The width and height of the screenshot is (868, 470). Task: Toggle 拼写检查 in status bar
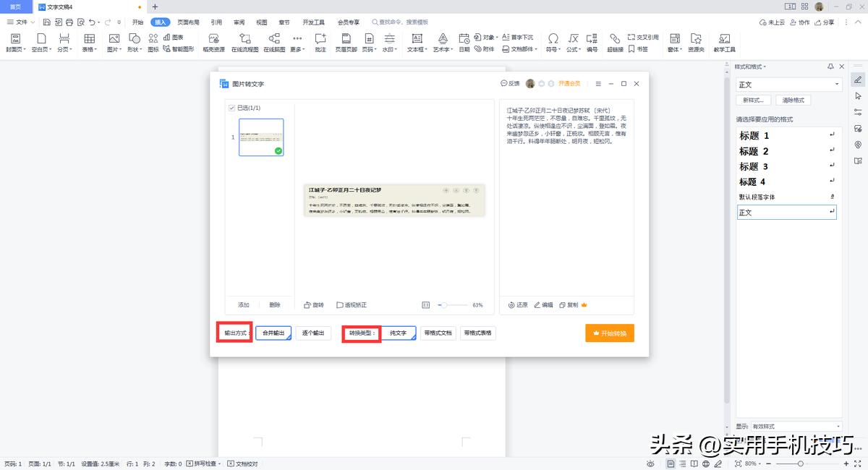(203, 463)
